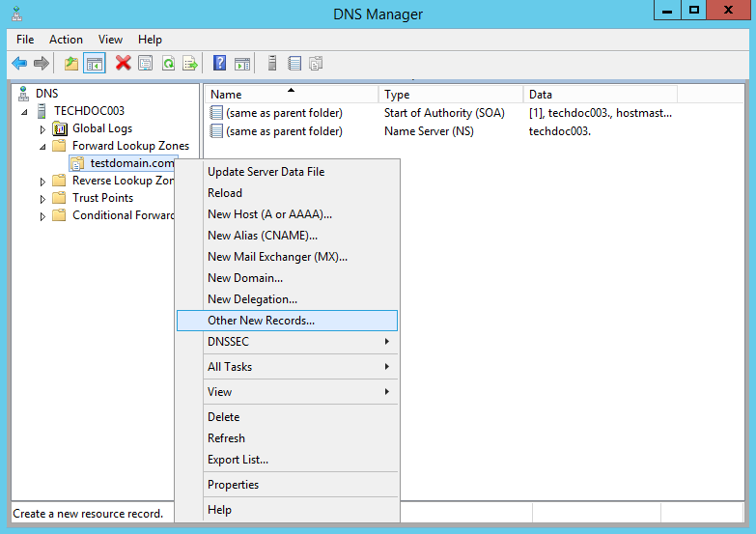Screen dimensions: 756x534
Task: Expand the Global Logs node
Action: [x=42, y=129]
